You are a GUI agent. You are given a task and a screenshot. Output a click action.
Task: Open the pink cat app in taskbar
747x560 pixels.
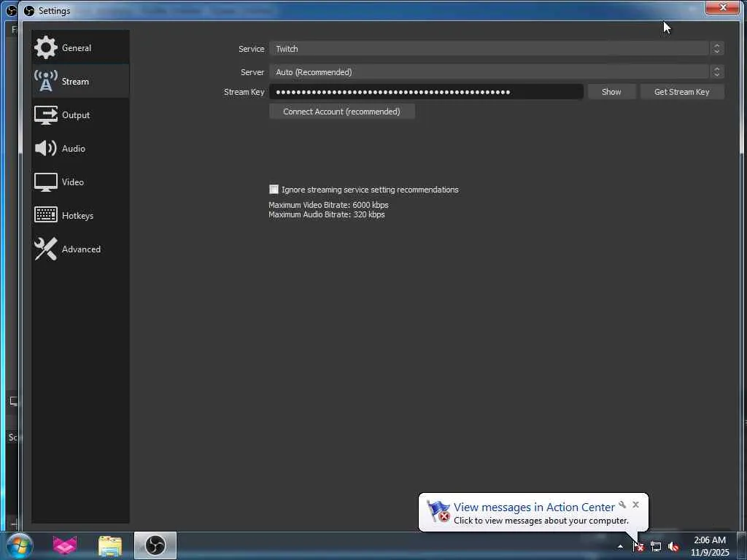pos(65,545)
